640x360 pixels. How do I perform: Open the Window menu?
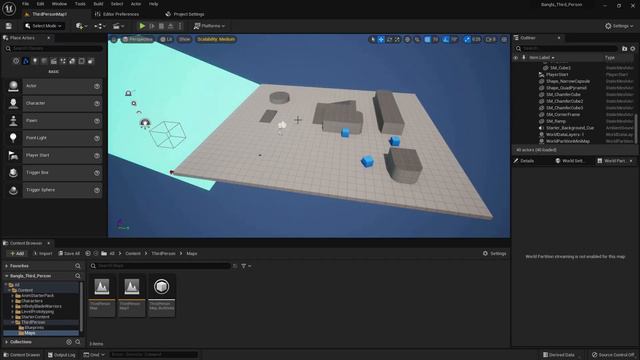pos(60,4)
